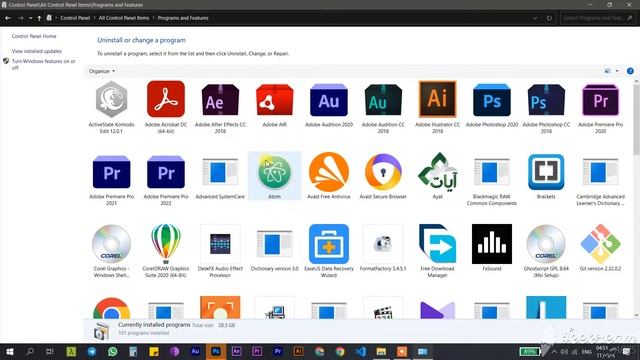Open Telegram from the taskbar

[x=92, y=351]
